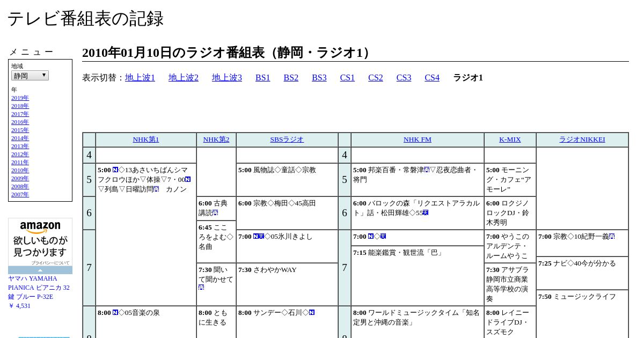Select the current ラジオ1 view label
This screenshot has width=644, height=338.
click(x=468, y=78)
